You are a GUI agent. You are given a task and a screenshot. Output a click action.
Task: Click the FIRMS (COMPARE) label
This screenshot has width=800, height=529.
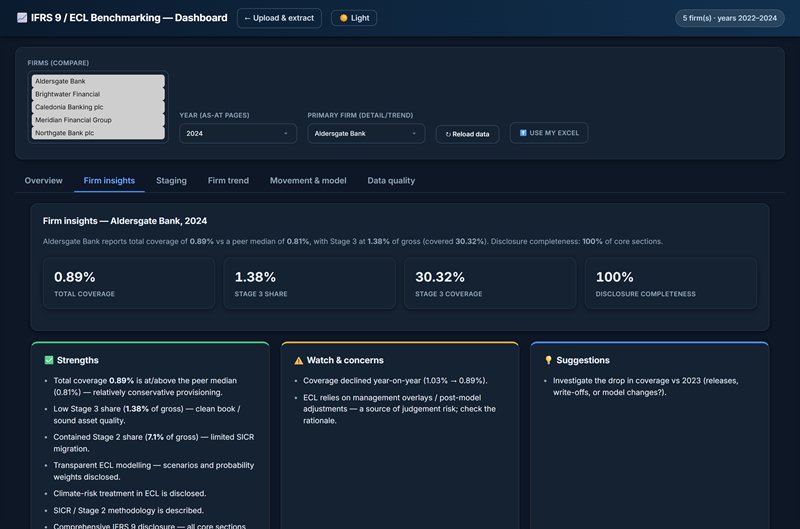58,63
